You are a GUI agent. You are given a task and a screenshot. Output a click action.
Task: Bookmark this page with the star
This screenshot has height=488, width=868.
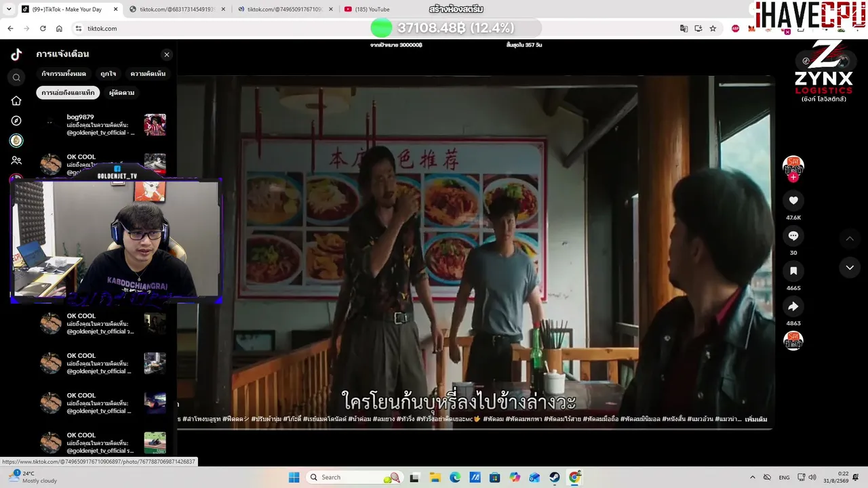tap(713, 28)
